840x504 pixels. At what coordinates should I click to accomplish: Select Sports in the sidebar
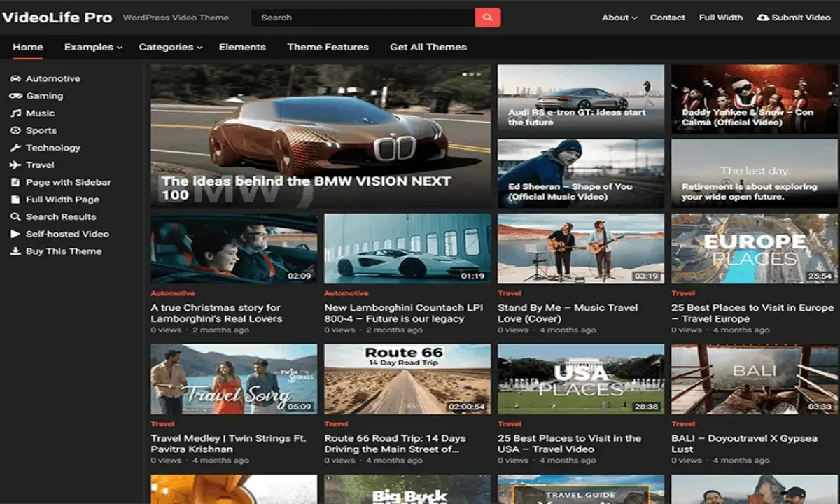click(41, 130)
